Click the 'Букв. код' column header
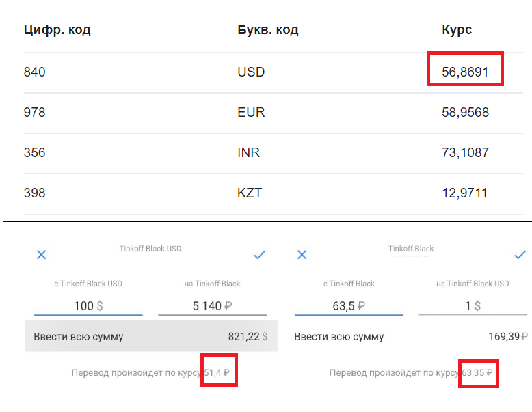Screen dimensions: 532x412 tap(267, 30)
